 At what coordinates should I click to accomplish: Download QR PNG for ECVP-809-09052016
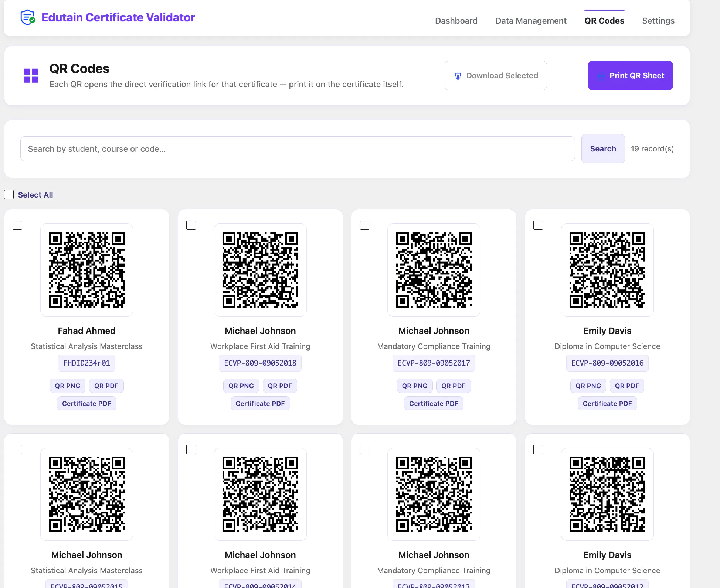point(588,386)
